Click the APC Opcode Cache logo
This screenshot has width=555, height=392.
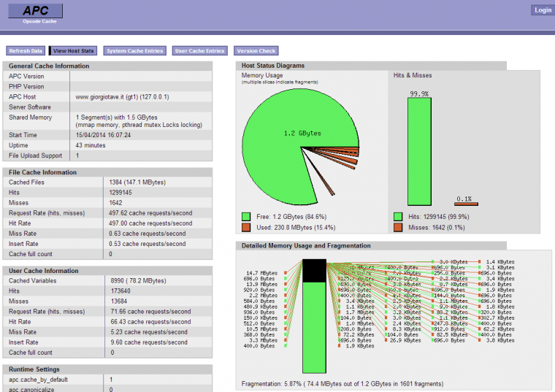tap(35, 14)
